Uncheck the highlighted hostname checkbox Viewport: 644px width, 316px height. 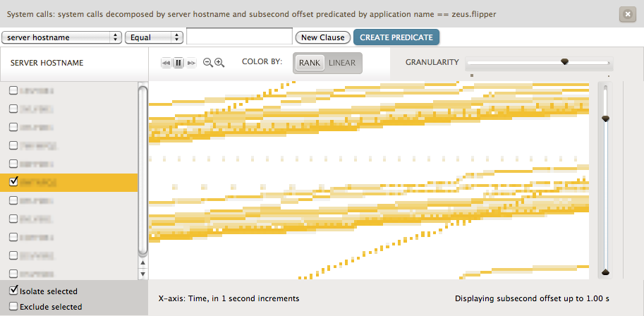click(13, 182)
